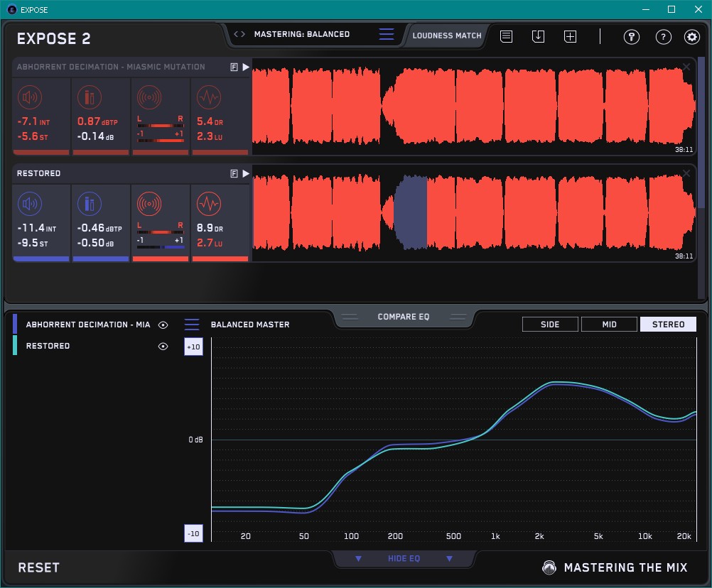
Task: Collapse the panel with Hide EQ
Action: (403, 559)
